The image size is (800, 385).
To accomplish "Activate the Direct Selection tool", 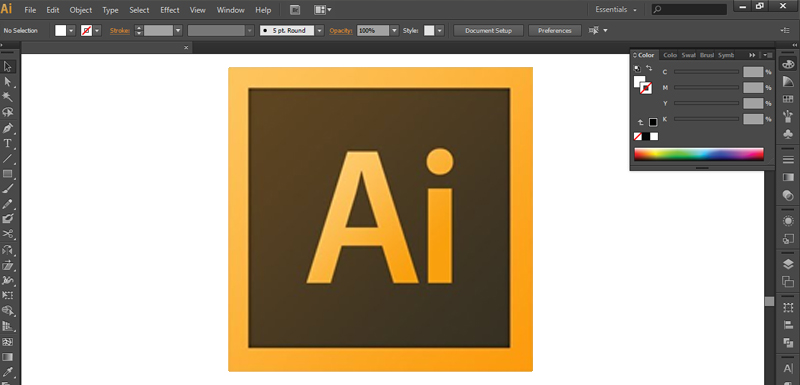I will click(x=8, y=82).
